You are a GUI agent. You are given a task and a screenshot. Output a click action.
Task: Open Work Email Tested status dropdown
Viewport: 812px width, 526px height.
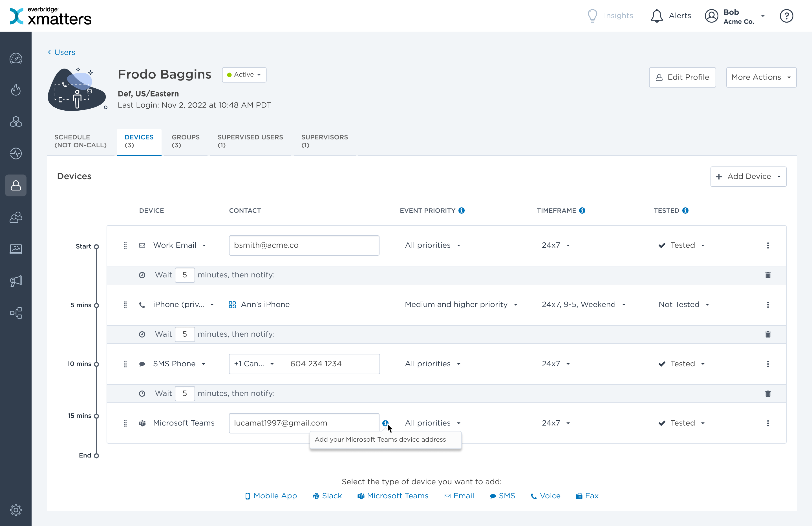[x=682, y=245]
